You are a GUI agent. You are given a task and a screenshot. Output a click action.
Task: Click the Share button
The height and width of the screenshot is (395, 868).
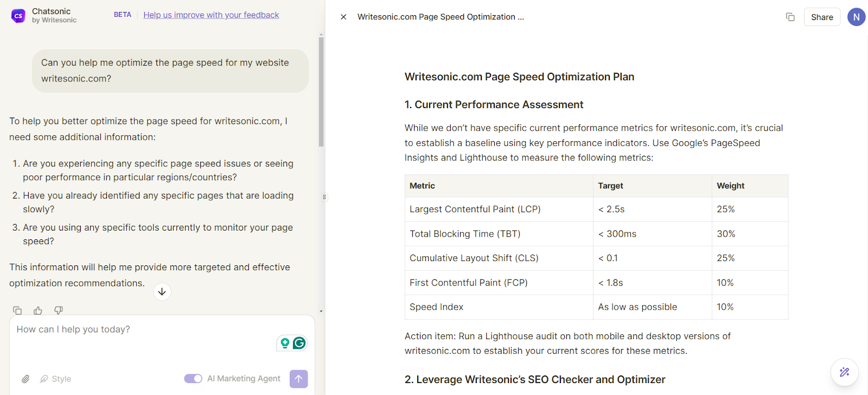(822, 17)
